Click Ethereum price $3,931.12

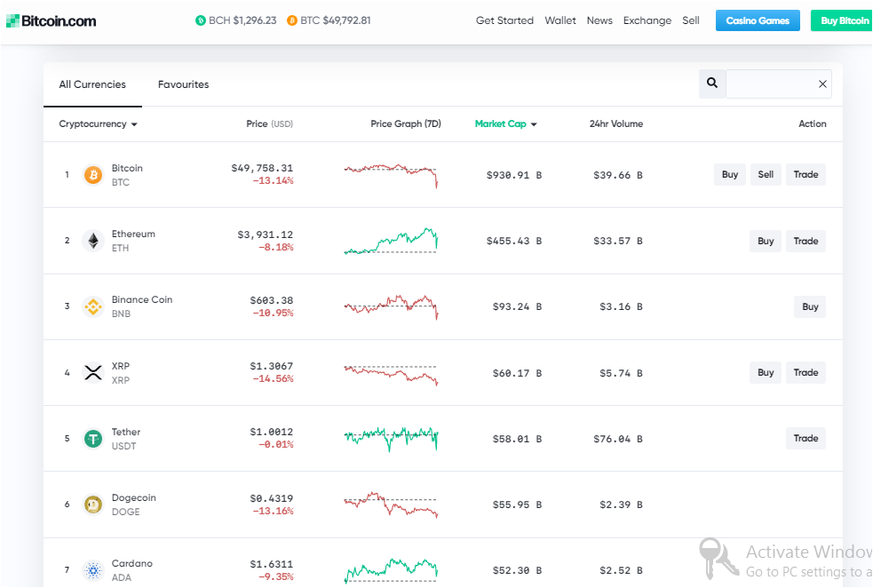(265, 235)
